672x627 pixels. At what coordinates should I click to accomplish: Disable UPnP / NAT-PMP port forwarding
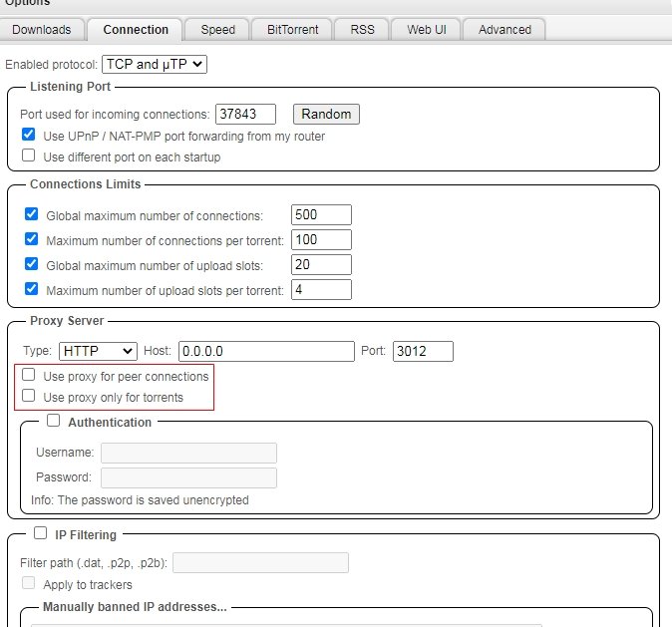tap(29, 136)
